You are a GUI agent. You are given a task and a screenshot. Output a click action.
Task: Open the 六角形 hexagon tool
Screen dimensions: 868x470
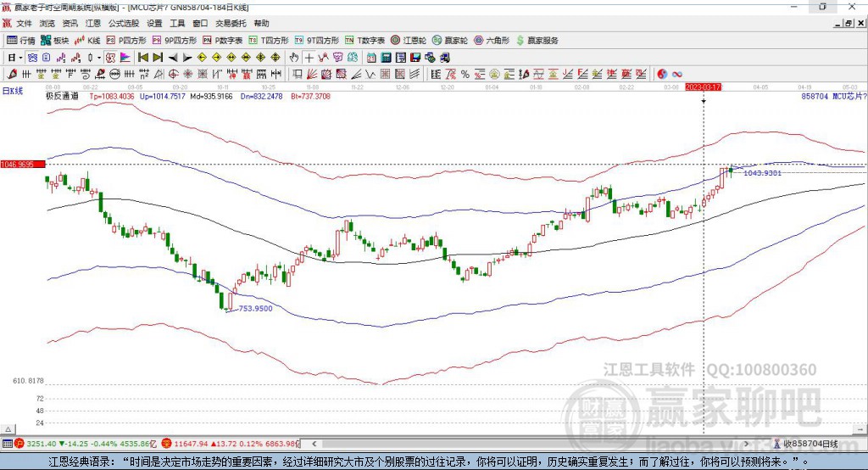pyautogui.click(x=491, y=41)
